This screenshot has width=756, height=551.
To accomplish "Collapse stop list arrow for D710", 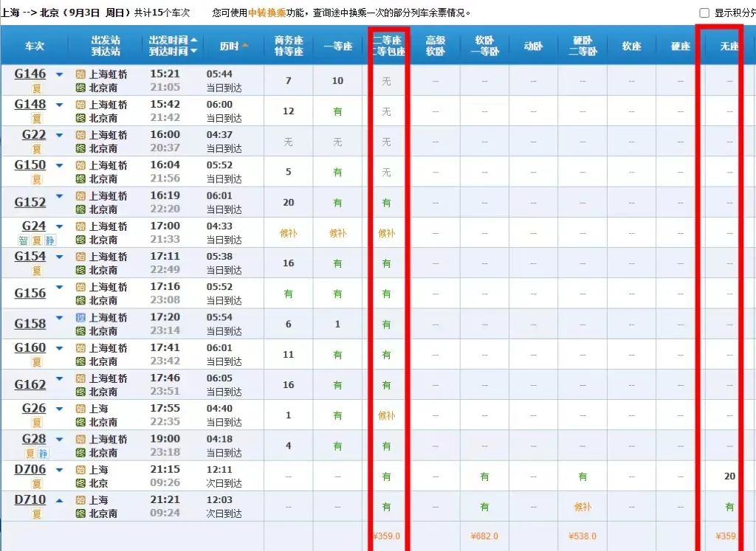I will click(59, 500).
